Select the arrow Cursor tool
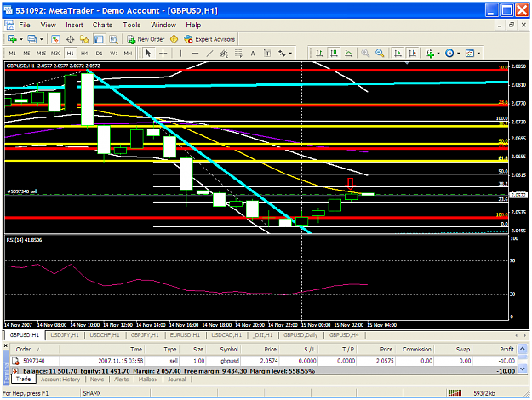The height and width of the screenshot is (400, 532). click(x=148, y=54)
